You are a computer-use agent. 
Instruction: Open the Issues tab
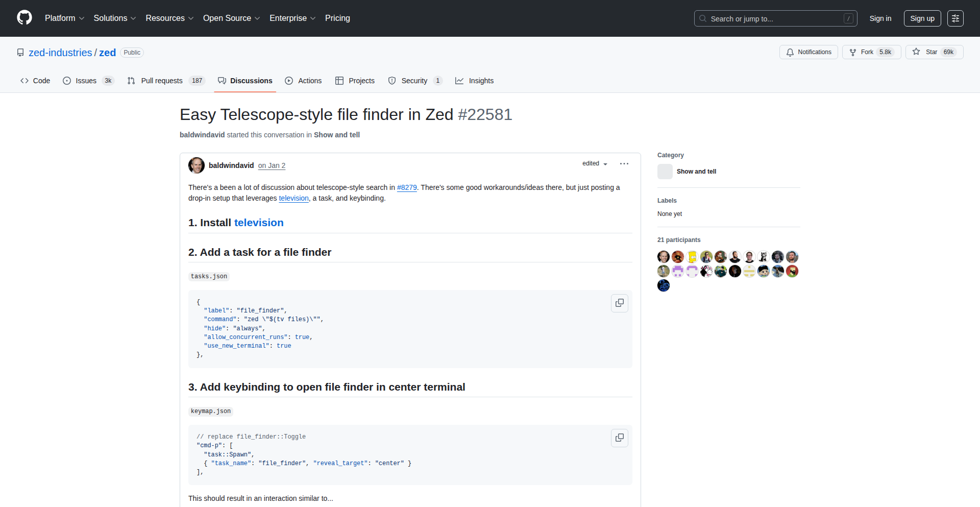[86, 81]
